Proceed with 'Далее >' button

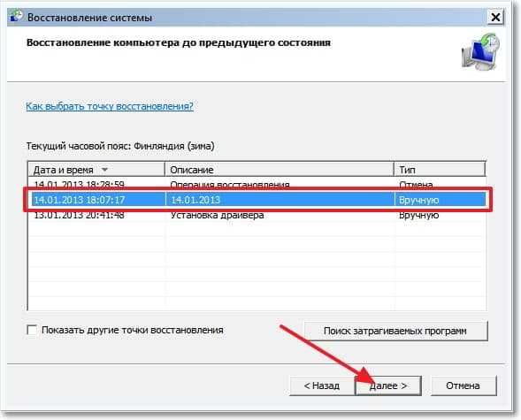click(x=388, y=386)
